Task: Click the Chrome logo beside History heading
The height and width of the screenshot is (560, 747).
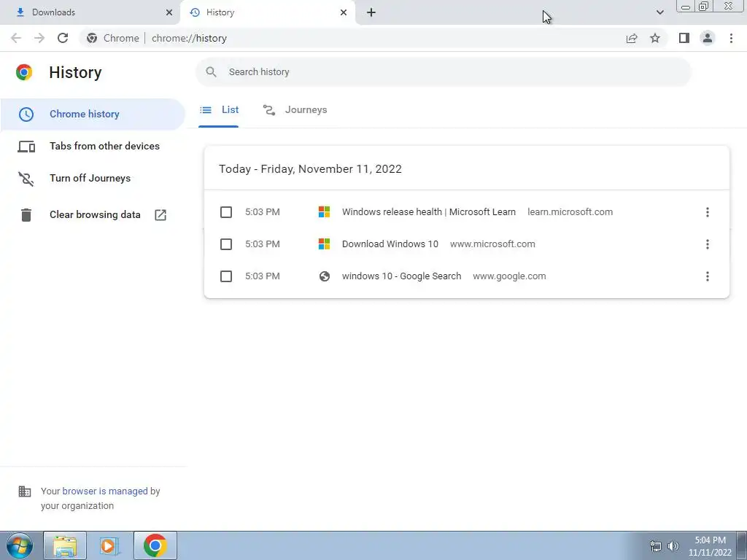Action: tap(24, 72)
